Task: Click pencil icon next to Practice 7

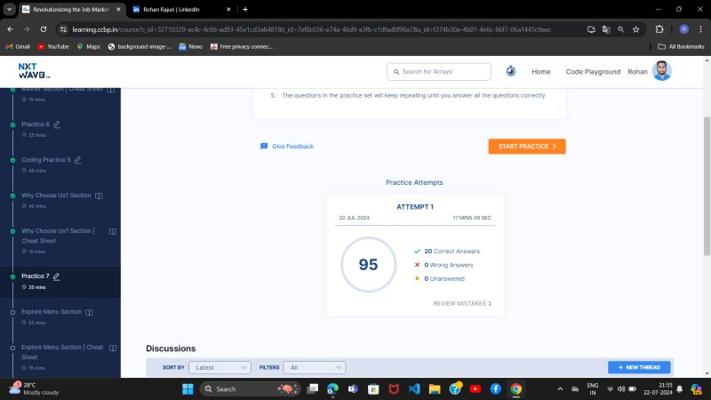Action: [x=57, y=276]
